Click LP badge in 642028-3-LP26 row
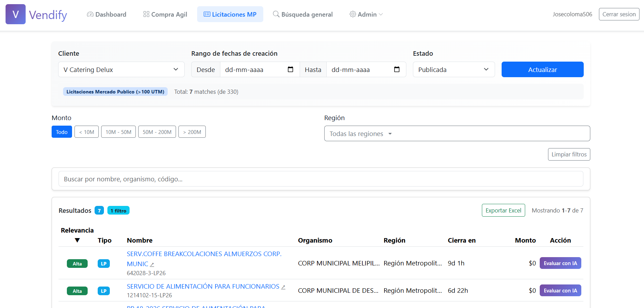 click(104, 264)
